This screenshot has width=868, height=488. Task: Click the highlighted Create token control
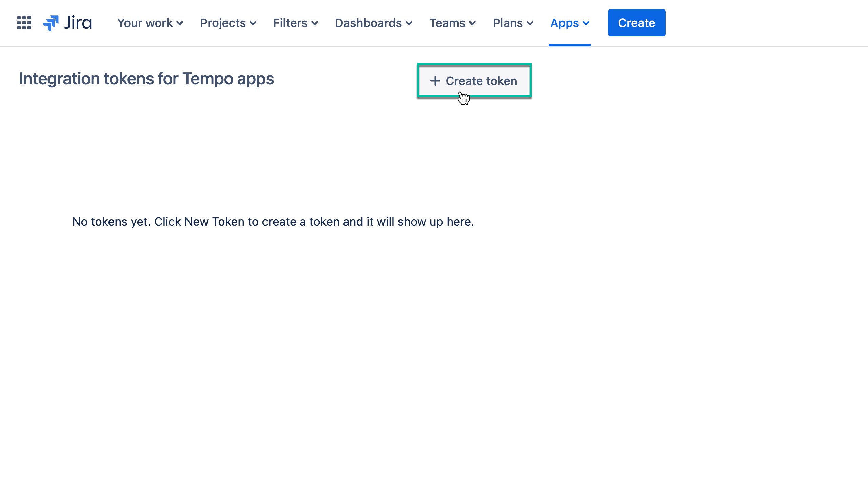[474, 81]
